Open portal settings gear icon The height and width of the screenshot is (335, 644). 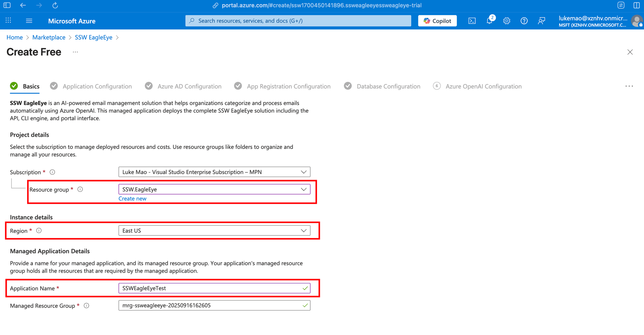(506, 21)
